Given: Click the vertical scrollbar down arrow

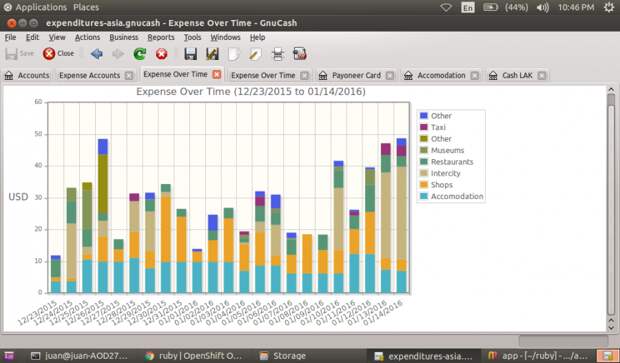Looking at the screenshot, I should point(611,327).
